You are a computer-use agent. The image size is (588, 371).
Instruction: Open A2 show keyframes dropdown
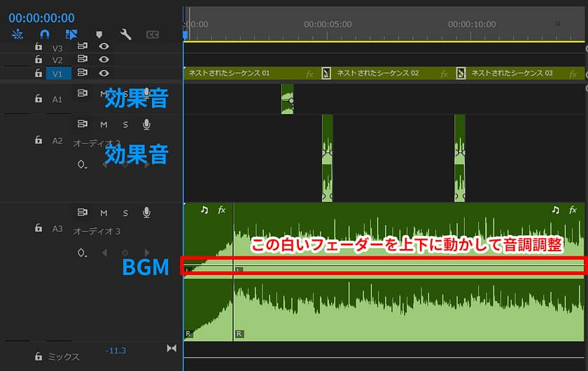(82, 164)
